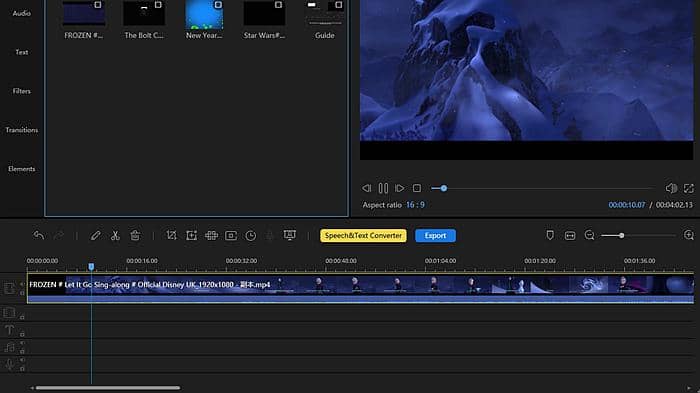This screenshot has height=393, width=700.
Task: Toggle the lock on the PIP overlay track
Action: point(22,317)
